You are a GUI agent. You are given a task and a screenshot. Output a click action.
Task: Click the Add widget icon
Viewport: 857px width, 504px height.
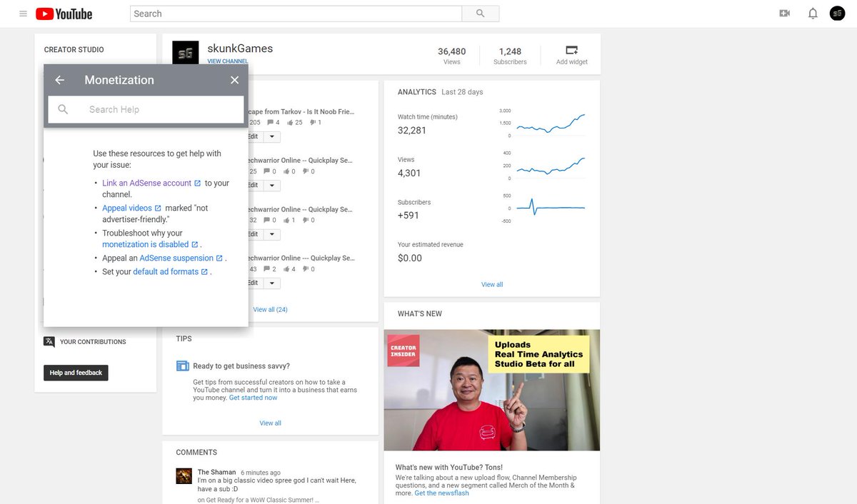point(571,50)
